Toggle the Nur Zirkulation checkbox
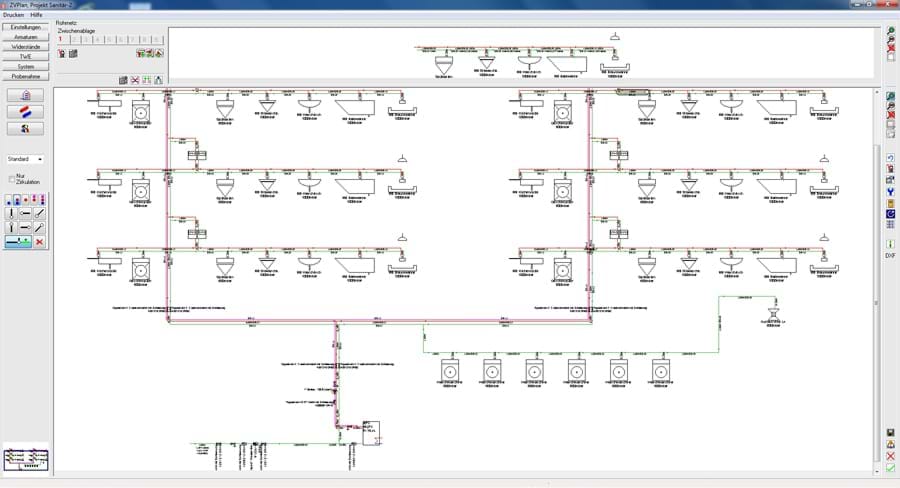 [x=11, y=179]
